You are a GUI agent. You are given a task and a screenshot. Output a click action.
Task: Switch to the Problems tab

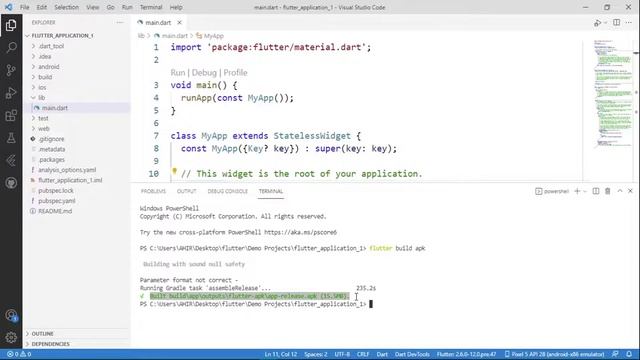[x=153, y=191]
